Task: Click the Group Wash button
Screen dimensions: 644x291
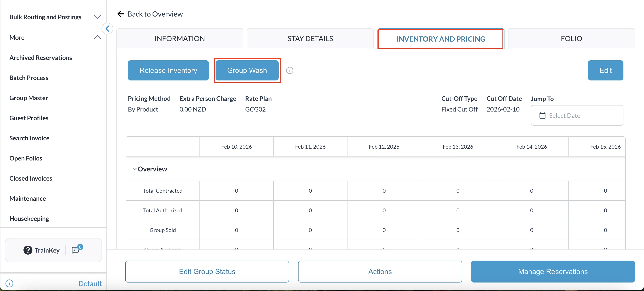Action: pos(247,70)
